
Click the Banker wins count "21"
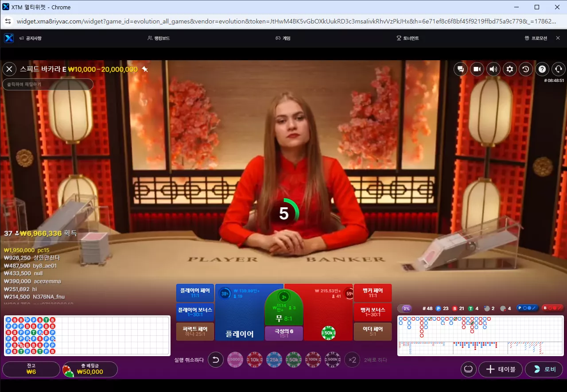(x=462, y=308)
